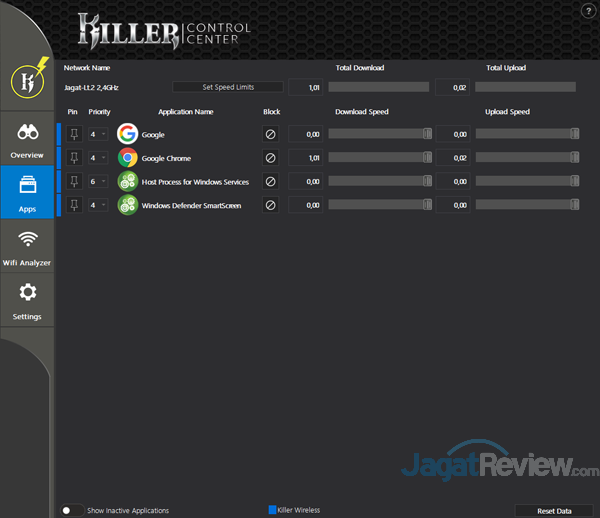The image size is (600, 518).
Task: Block Google Chrome network access
Action: (x=270, y=158)
